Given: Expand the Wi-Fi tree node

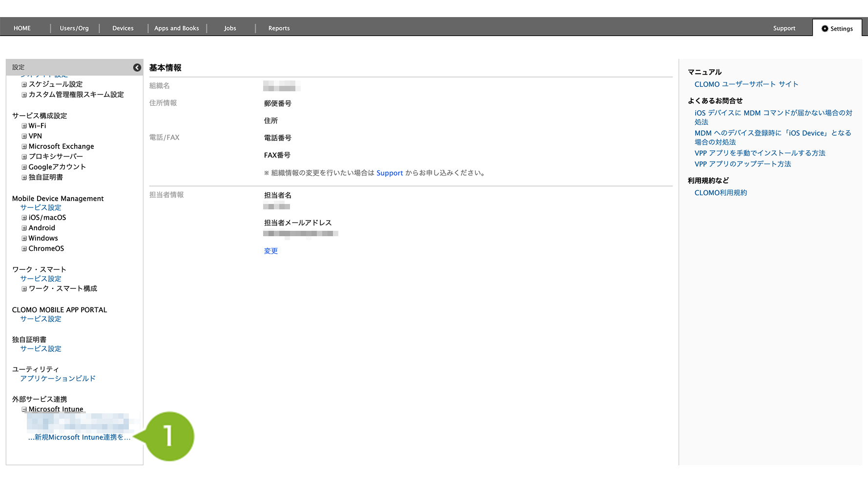Looking at the screenshot, I should click(24, 126).
